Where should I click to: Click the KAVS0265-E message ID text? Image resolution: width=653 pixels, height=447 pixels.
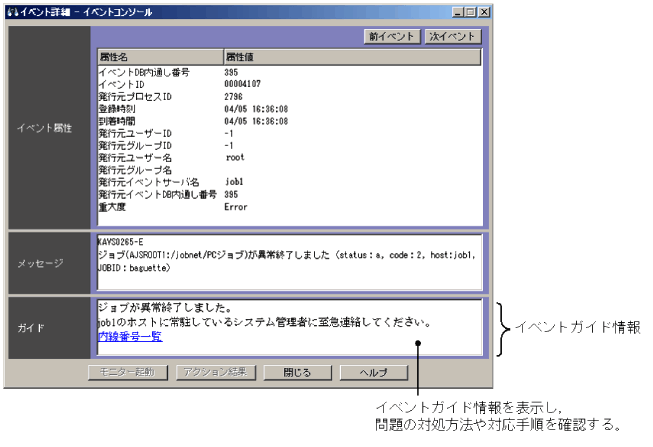(120, 242)
